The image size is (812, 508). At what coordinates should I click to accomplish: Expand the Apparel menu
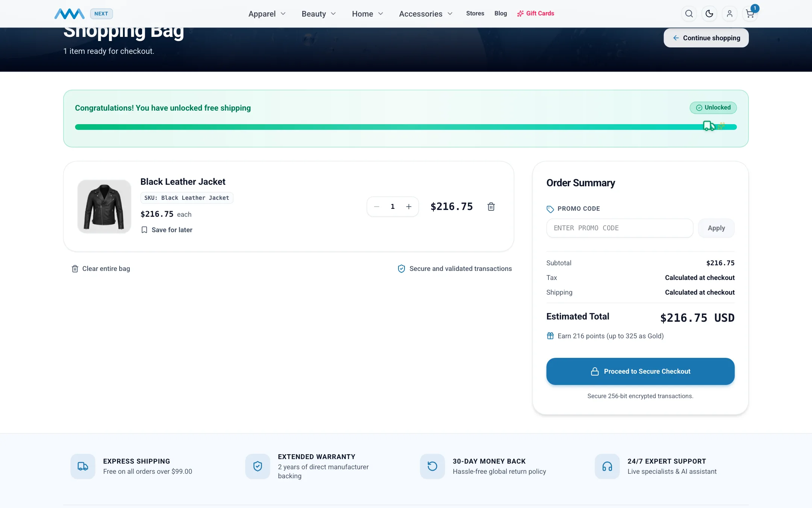pyautogui.click(x=267, y=14)
